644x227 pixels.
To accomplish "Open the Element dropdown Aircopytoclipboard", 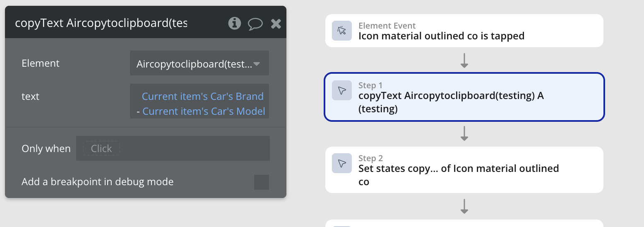I will coord(195,63).
